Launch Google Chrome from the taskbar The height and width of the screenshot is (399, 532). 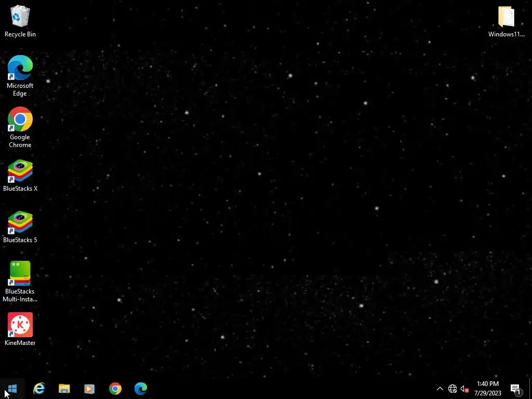(115, 389)
